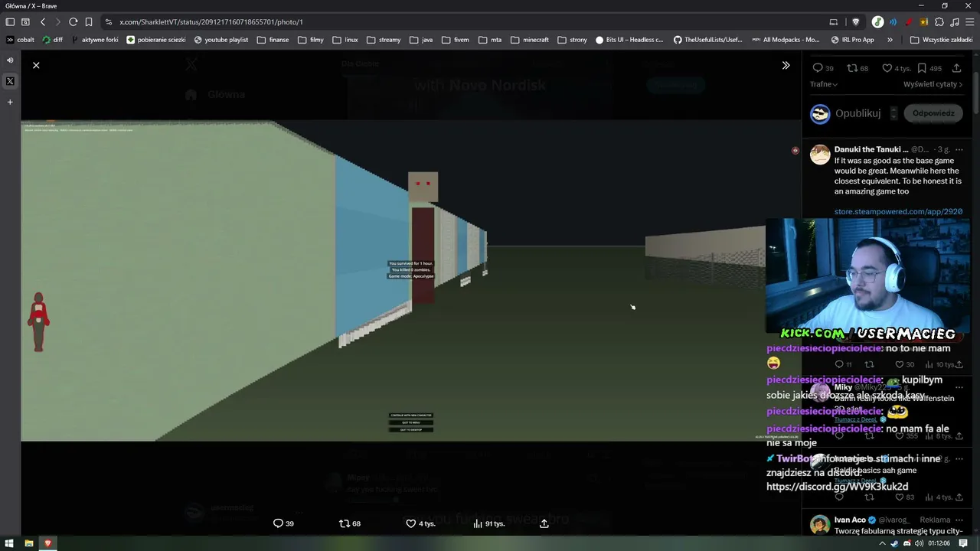This screenshot has height=551, width=980.
Task: Go back to previous page
Action: click(43, 22)
